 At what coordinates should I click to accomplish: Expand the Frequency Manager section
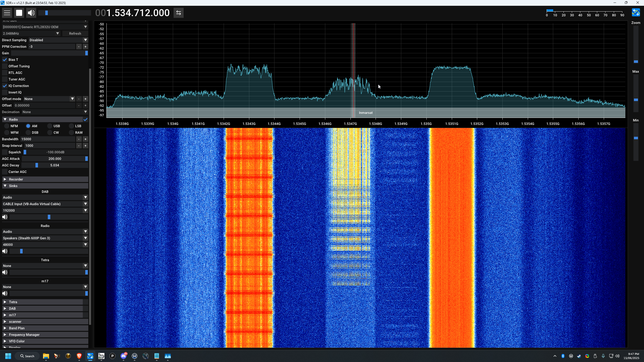click(45, 335)
